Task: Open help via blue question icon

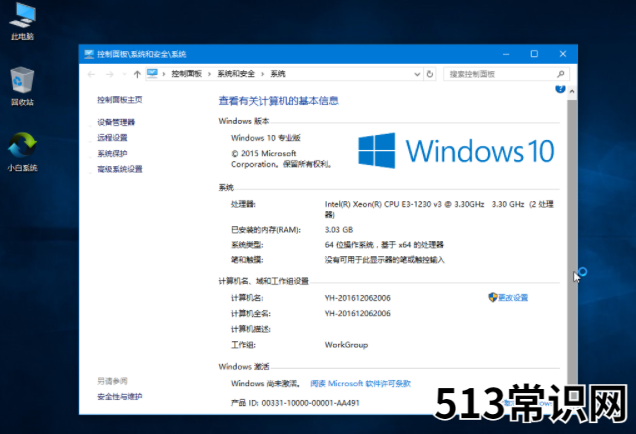Action: (x=560, y=88)
